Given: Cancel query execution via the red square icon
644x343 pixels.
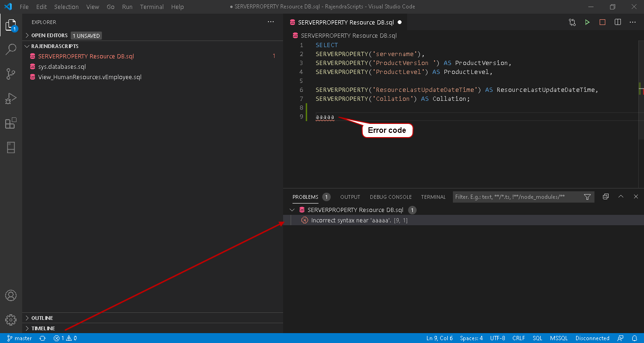Looking at the screenshot, I should (x=602, y=22).
